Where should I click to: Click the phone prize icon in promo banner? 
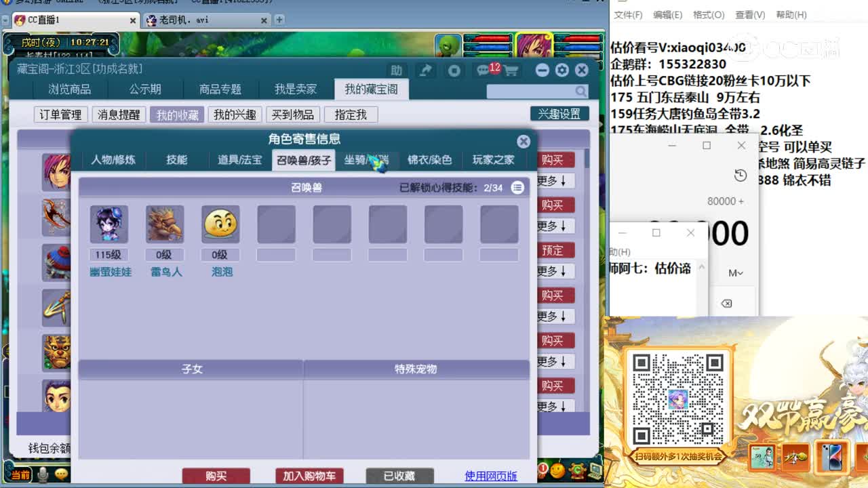point(831,457)
